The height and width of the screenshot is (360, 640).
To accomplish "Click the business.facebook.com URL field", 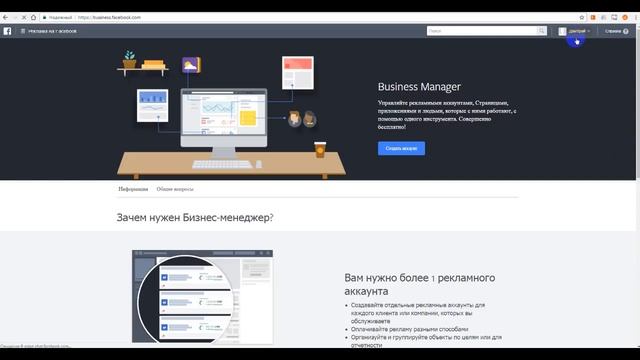I will [x=109, y=18].
